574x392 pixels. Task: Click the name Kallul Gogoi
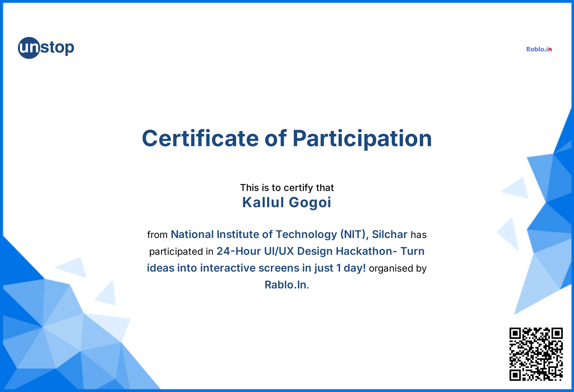pos(286,202)
